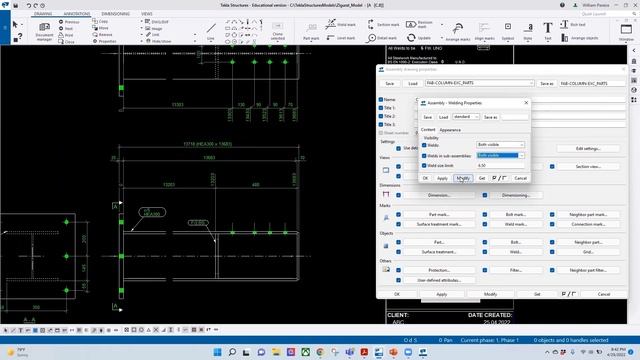Select the Text tool
This screenshot has width=640, height=360.
click(547, 31)
